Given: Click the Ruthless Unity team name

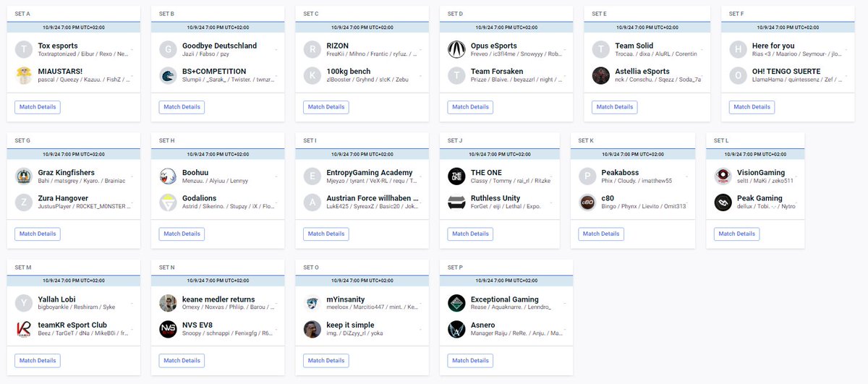Looking at the screenshot, I should tap(495, 198).
